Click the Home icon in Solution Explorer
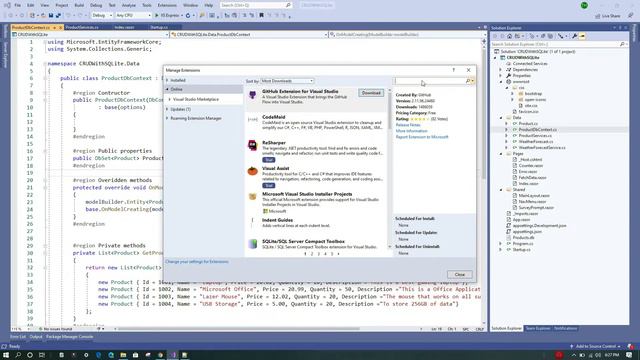The width and height of the screenshot is (640, 360). pyautogui.click(x=509, y=36)
